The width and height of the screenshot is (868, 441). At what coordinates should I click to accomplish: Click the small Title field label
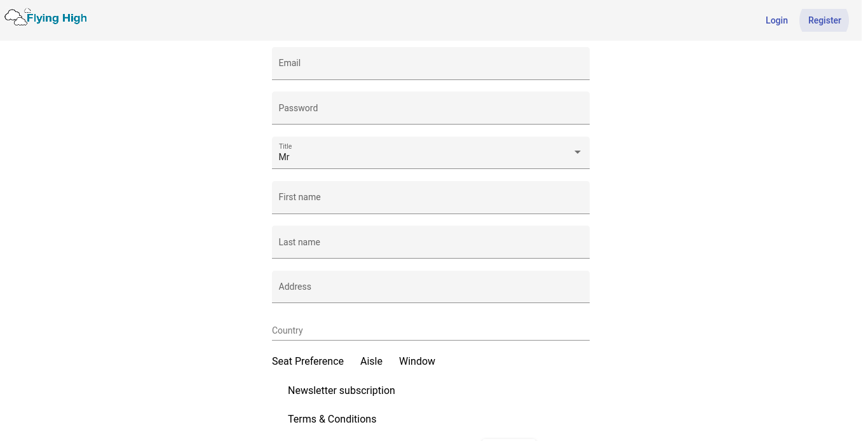point(285,146)
